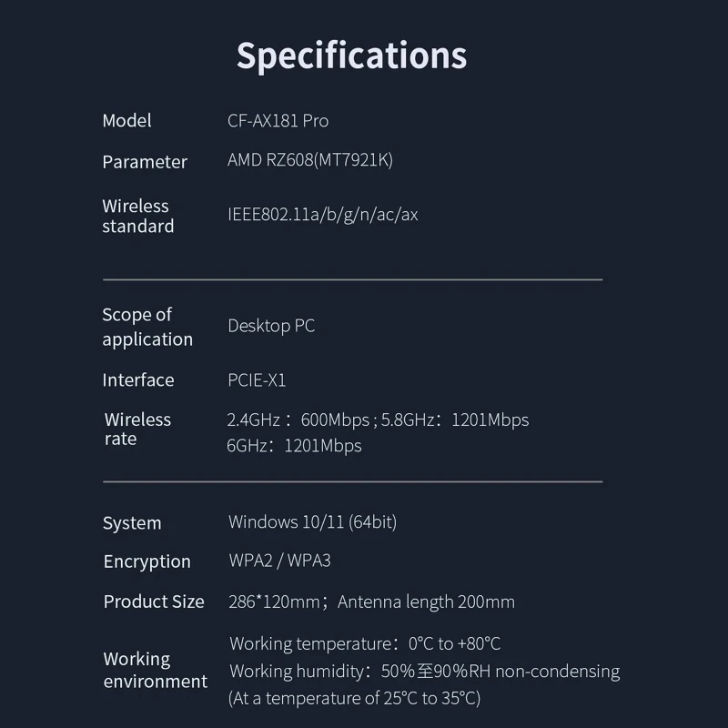
Task: Select the Wireless standard label
Action: [x=137, y=216]
